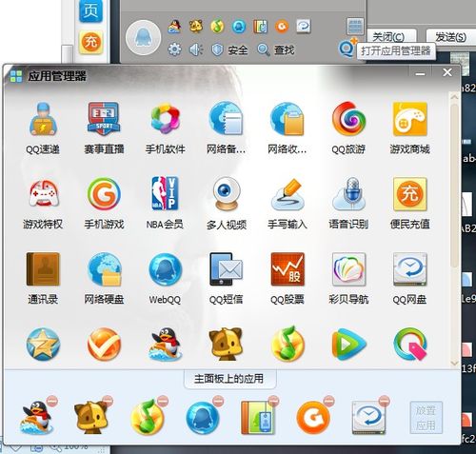Click the QQ宠物 bear icon in grid

click(x=226, y=345)
